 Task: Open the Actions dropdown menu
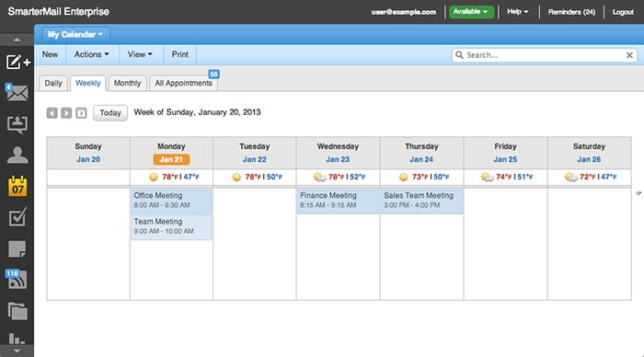[92, 54]
